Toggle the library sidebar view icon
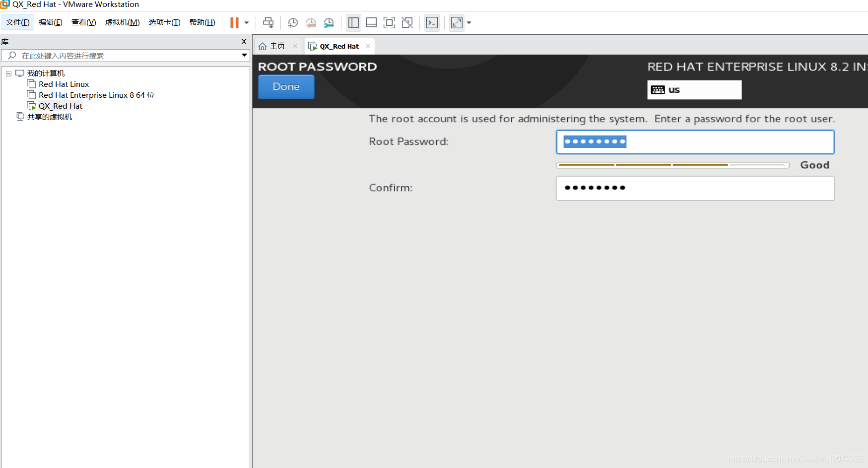 (x=353, y=22)
